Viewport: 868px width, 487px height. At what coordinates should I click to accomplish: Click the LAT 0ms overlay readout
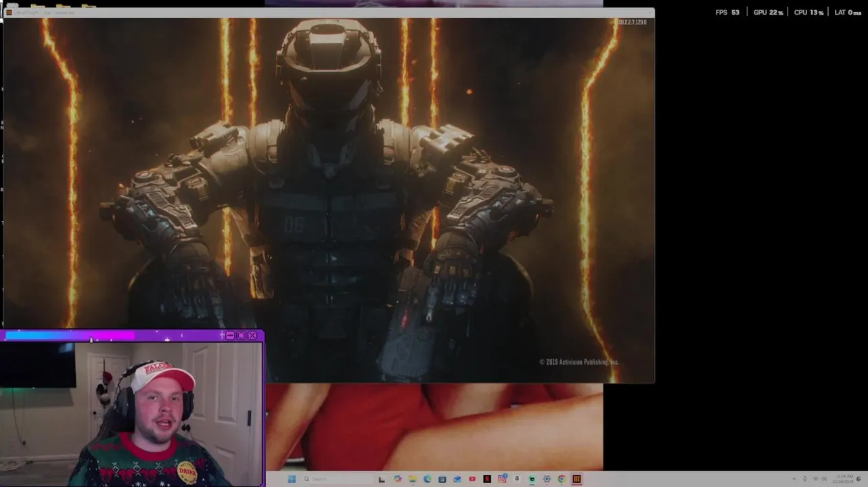click(848, 12)
